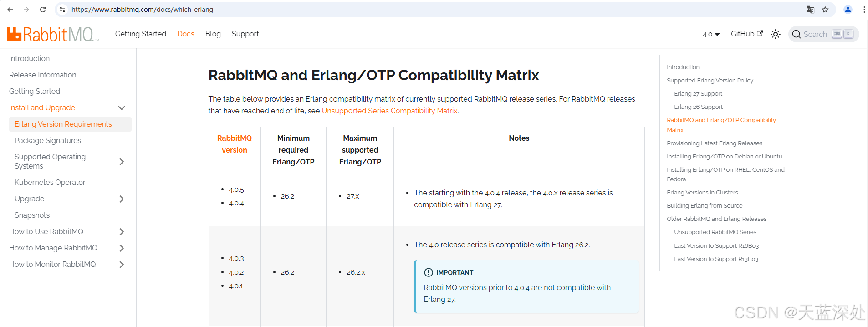Expand the Upgrade sidebar chevron
868x327 pixels.
[x=122, y=199]
